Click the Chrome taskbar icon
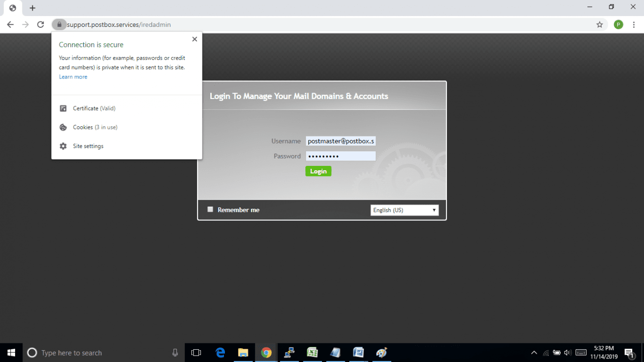Viewport: 644px width, 362px height. 266,352
